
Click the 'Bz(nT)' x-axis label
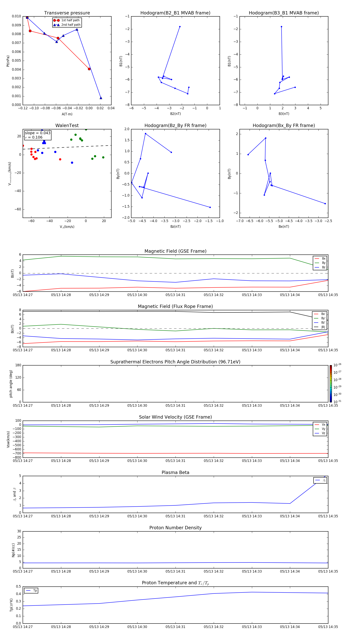(175, 227)
